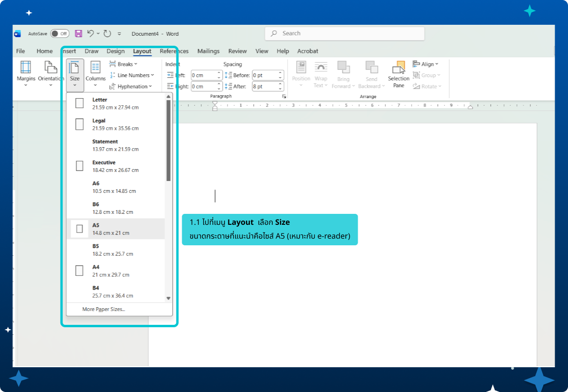568x392 pixels.
Task: Click the Columns icon in Layout
Action: pos(95,68)
